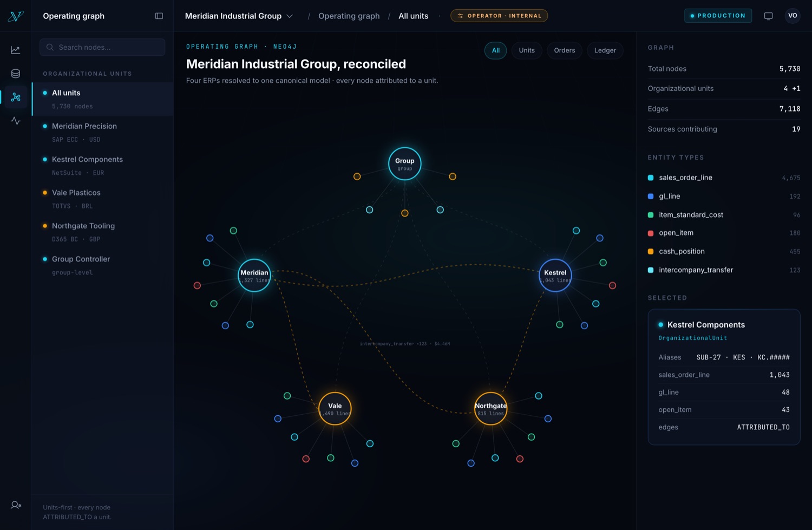Click the intercompany_transfer color swatch
Screen dimensions: 812x530
point(651,270)
